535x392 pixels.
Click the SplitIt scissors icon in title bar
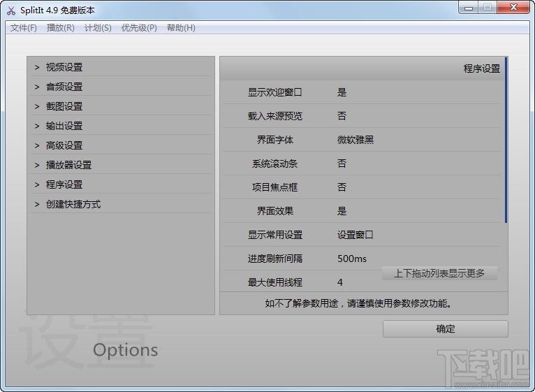[11, 10]
